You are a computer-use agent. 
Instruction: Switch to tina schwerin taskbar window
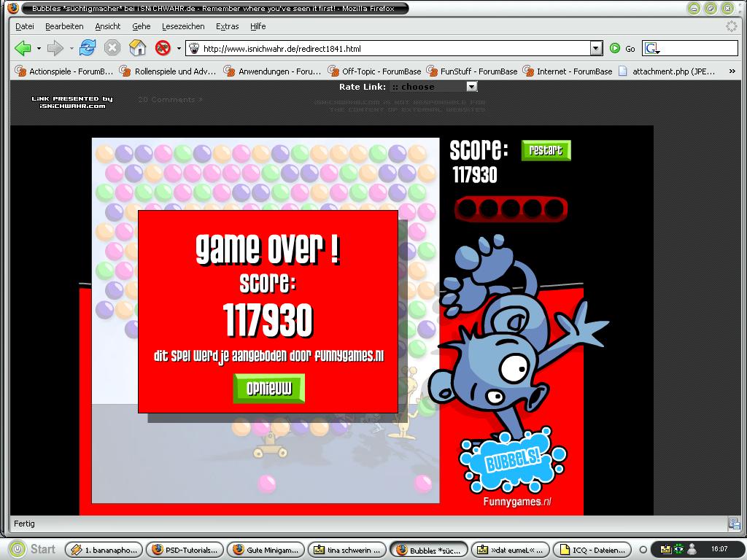(347, 550)
